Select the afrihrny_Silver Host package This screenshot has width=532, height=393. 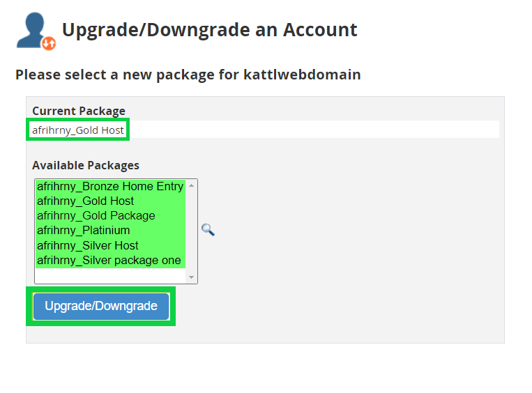point(87,246)
